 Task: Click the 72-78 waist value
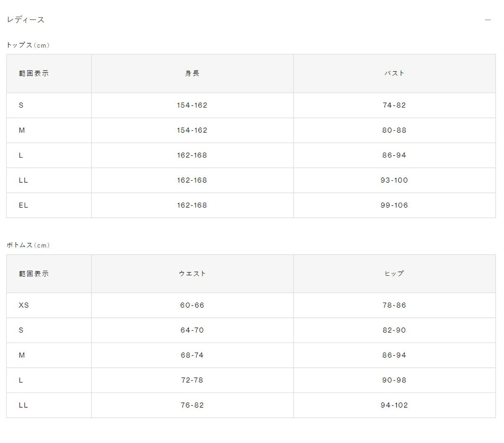192,380
